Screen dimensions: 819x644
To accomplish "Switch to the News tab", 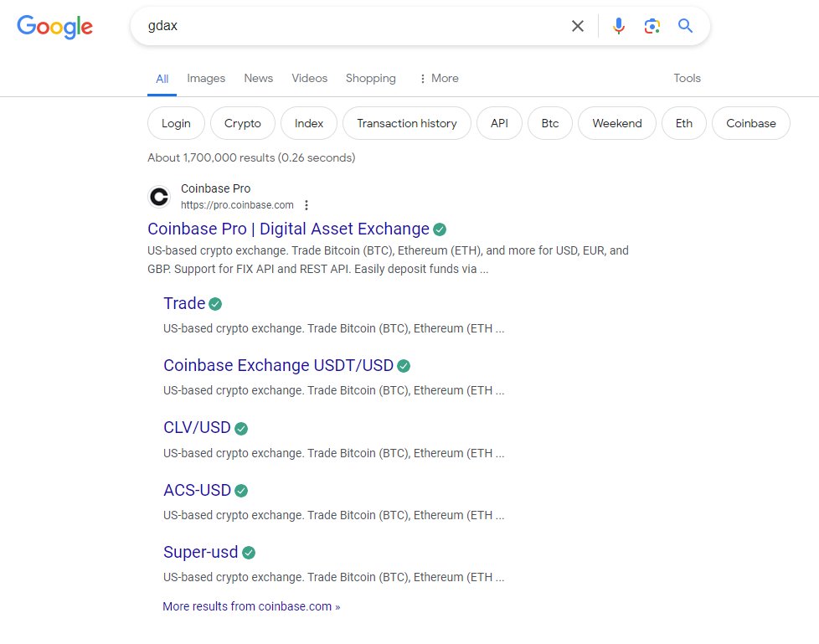I will (x=258, y=79).
